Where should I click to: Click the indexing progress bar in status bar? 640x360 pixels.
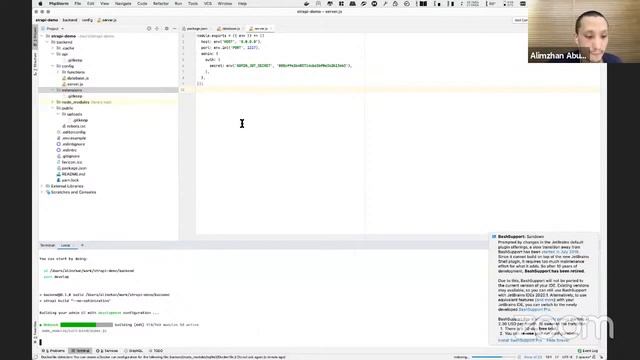(x=493, y=357)
